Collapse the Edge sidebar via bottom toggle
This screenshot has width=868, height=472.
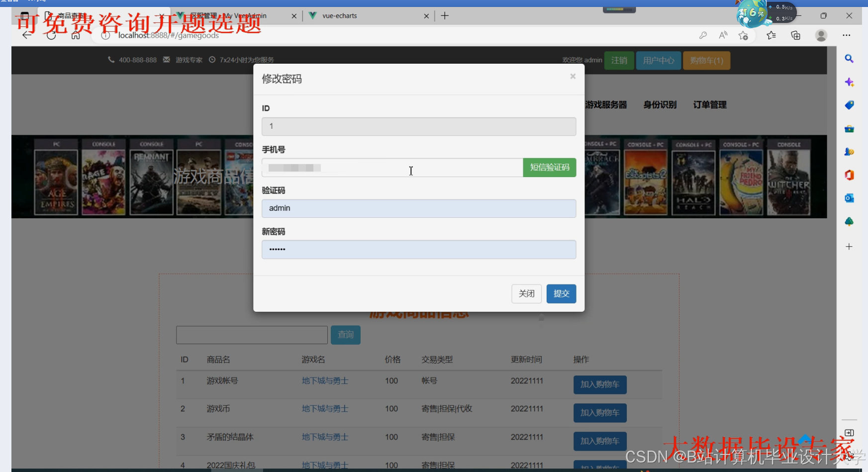click(849, 433)
